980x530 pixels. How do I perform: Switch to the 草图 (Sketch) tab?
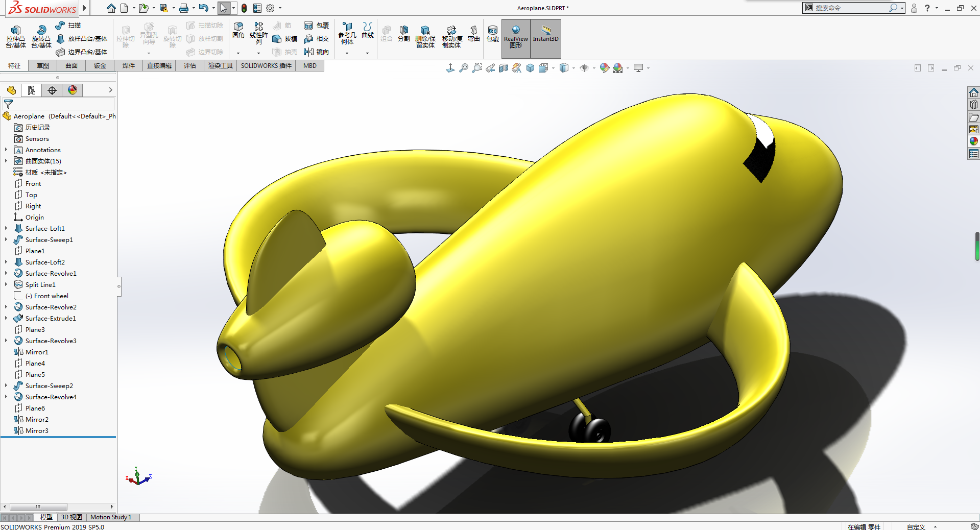[x=43, y=66]
